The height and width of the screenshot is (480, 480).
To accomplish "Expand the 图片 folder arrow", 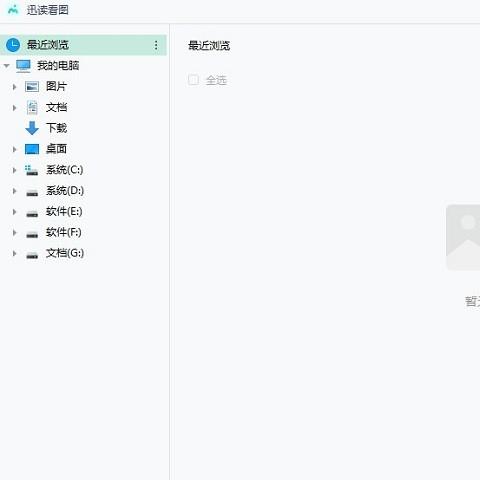I will pyautogui.click(x=14, y=87).
